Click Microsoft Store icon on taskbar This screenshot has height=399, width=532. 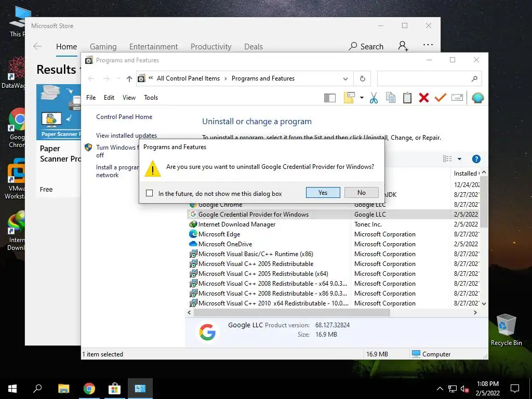(x=114, y=389)
